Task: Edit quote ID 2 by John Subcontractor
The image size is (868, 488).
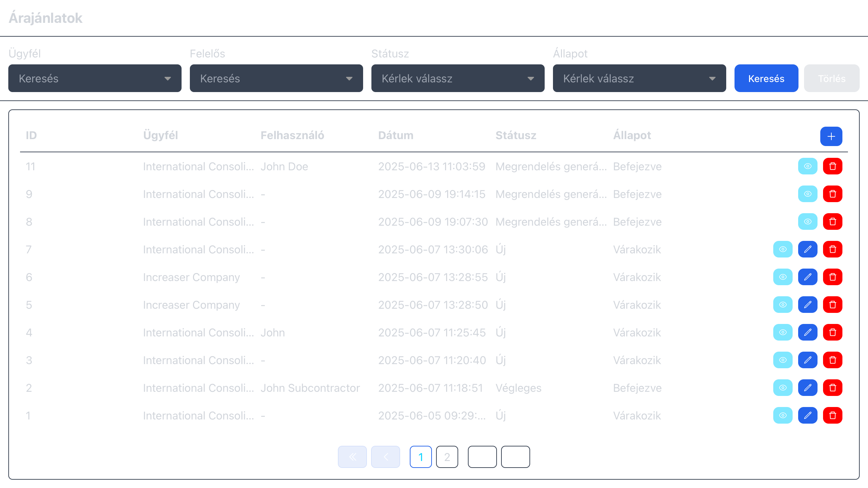Action: point(807,388)
